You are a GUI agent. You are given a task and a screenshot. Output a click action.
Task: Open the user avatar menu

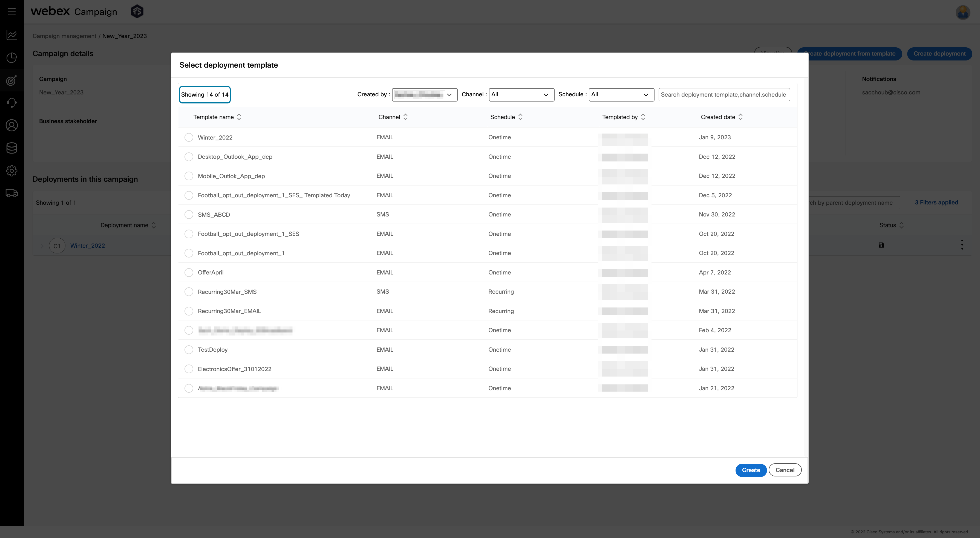click(x=962, y=12)
